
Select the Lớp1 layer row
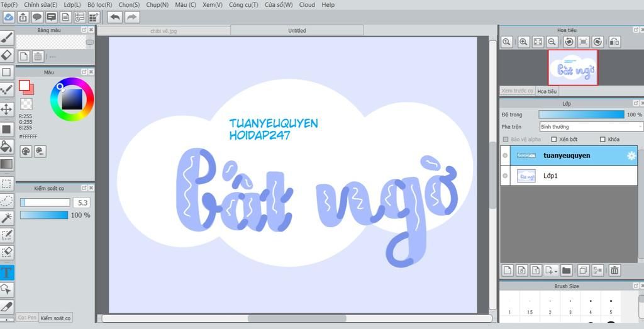(569, 176)
